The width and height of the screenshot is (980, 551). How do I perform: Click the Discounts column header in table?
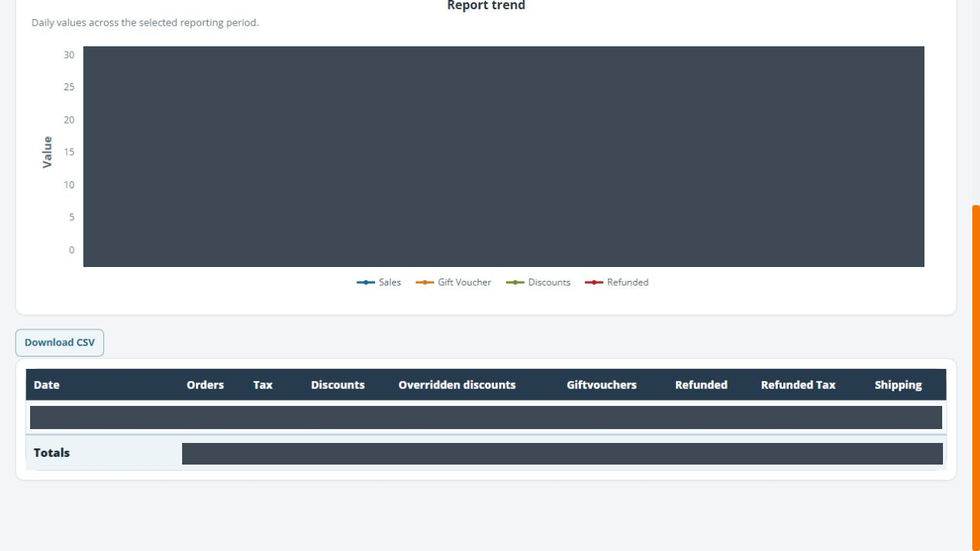(x=338, y=385)
